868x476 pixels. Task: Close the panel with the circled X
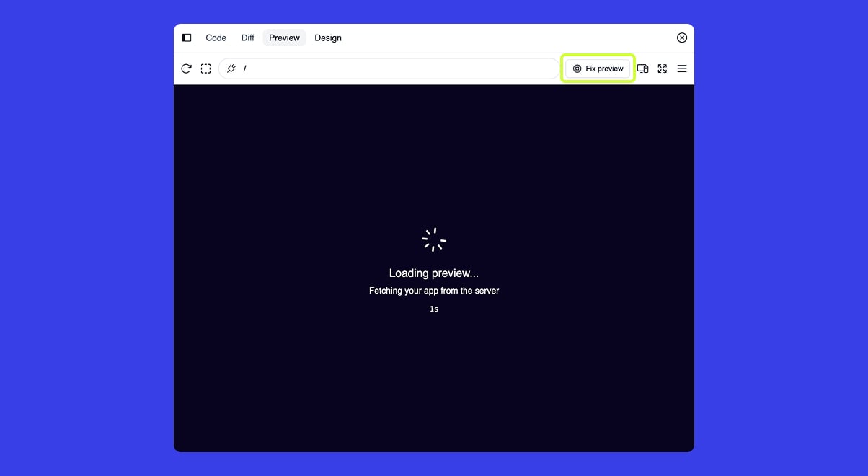(x=682, y=38)
